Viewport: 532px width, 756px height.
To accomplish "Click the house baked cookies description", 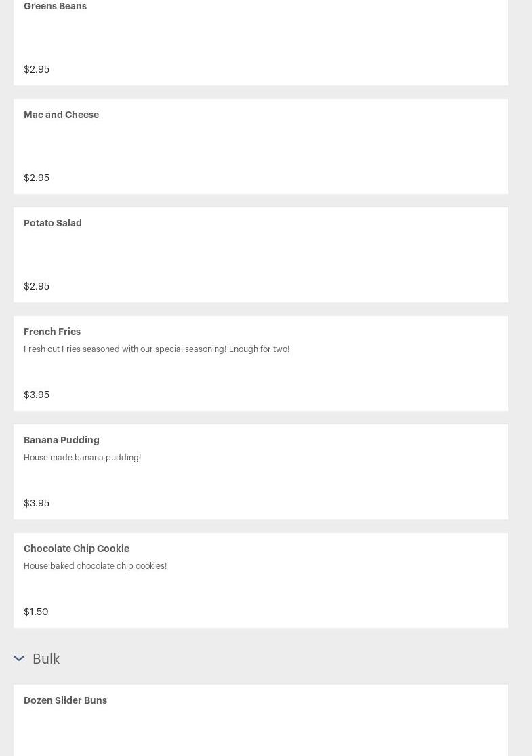I will 96,566.
